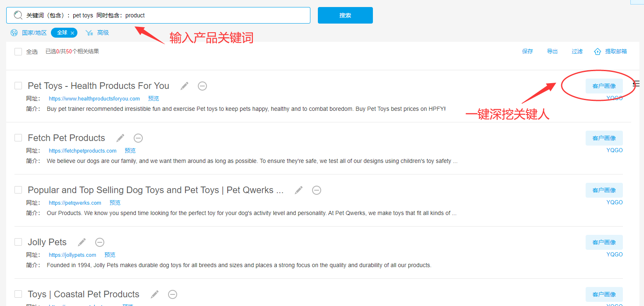The image size is (644, 306).
Task: Open the 国家/地区 region selector
Action: 34,33
